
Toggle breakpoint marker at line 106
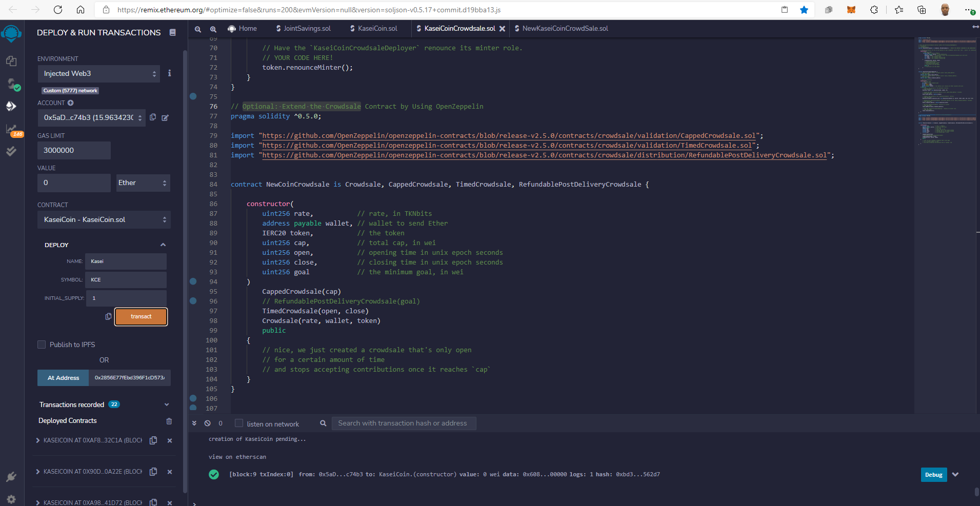pyautogui.click(x=193, y=398)
